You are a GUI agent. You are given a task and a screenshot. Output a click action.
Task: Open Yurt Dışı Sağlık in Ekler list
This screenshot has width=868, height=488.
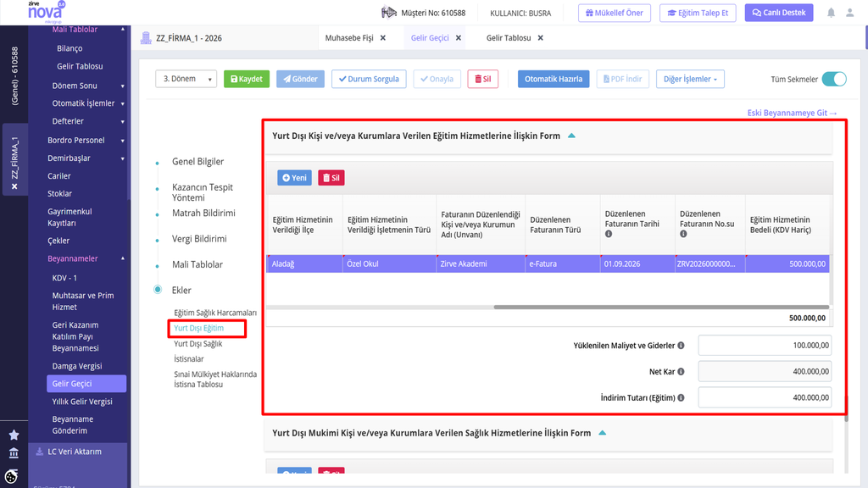[x=198, y=344]
